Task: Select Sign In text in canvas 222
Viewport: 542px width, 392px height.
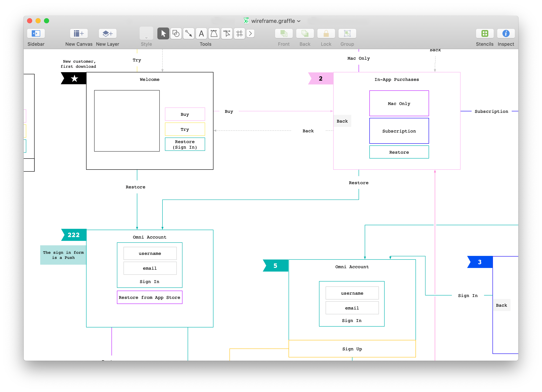Action: (x=150, y=282)
